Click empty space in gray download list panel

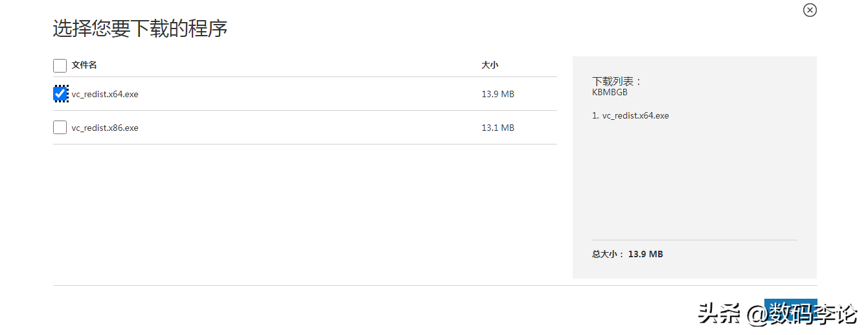point(694,181)
